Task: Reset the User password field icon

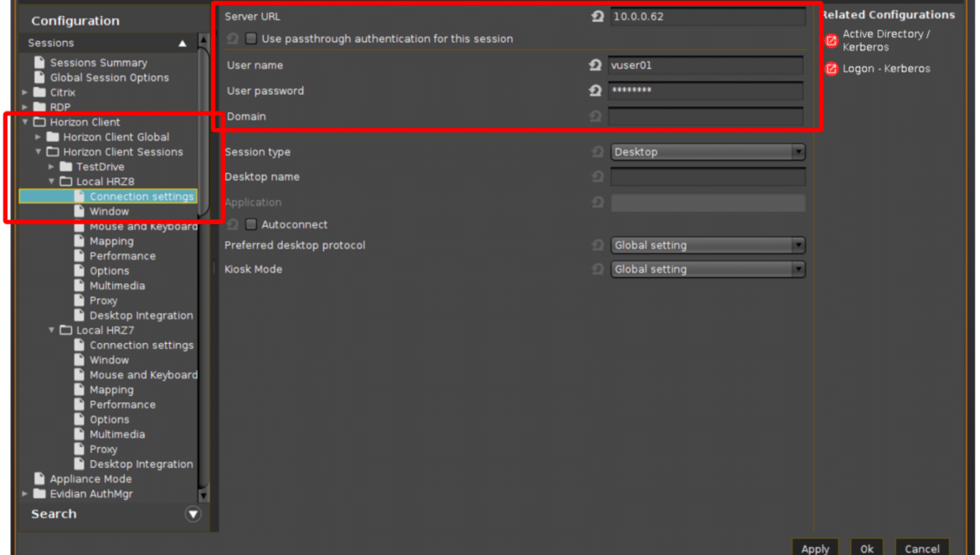Action: 595,90
